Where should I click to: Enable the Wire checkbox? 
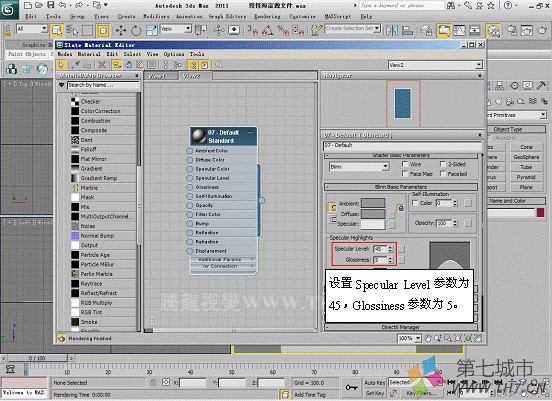(x=405, y=164)
